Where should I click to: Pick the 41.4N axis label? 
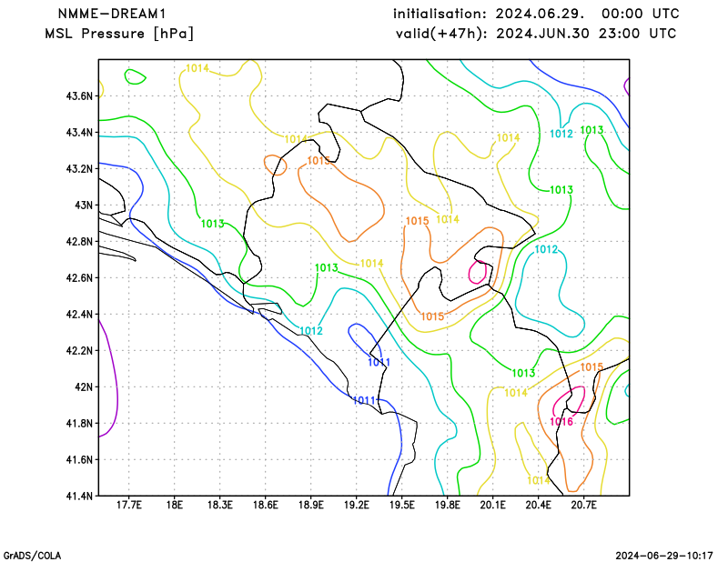pyautogui.click(x=79, y=496)
